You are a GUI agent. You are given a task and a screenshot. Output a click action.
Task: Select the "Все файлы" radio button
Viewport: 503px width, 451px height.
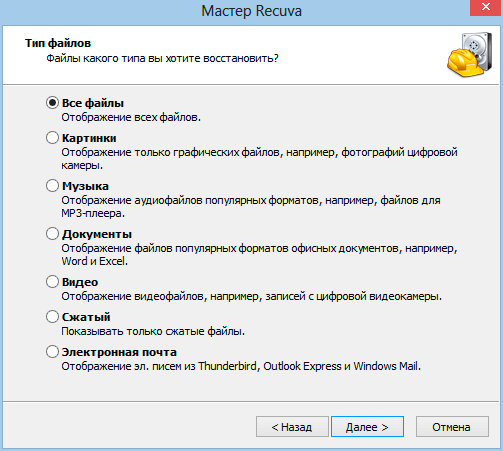coord(52,103)
